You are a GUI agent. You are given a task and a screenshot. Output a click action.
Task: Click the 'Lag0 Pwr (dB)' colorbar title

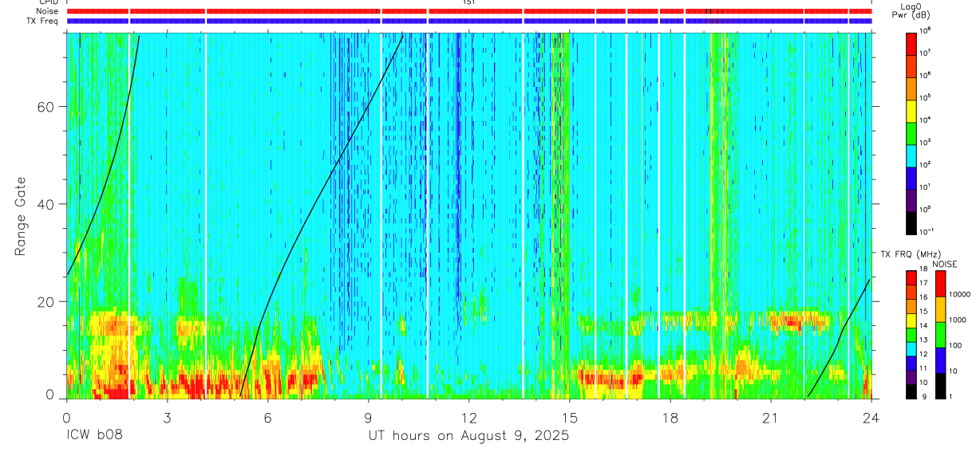point(911,11)
